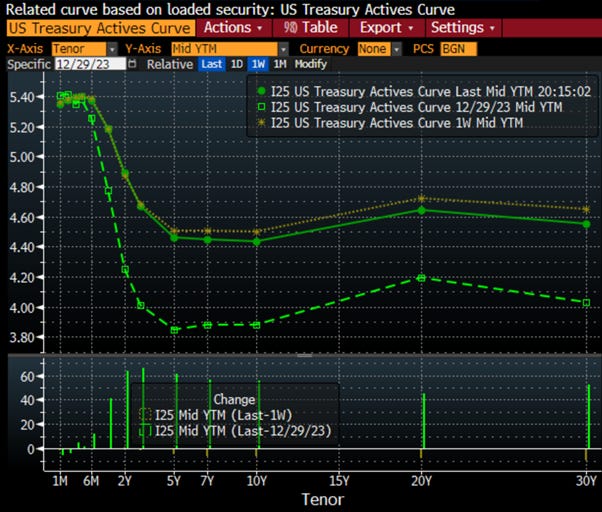This screenshot has height=512, width=602.
Task: Open the Export menu
Action: coord(387,28)
